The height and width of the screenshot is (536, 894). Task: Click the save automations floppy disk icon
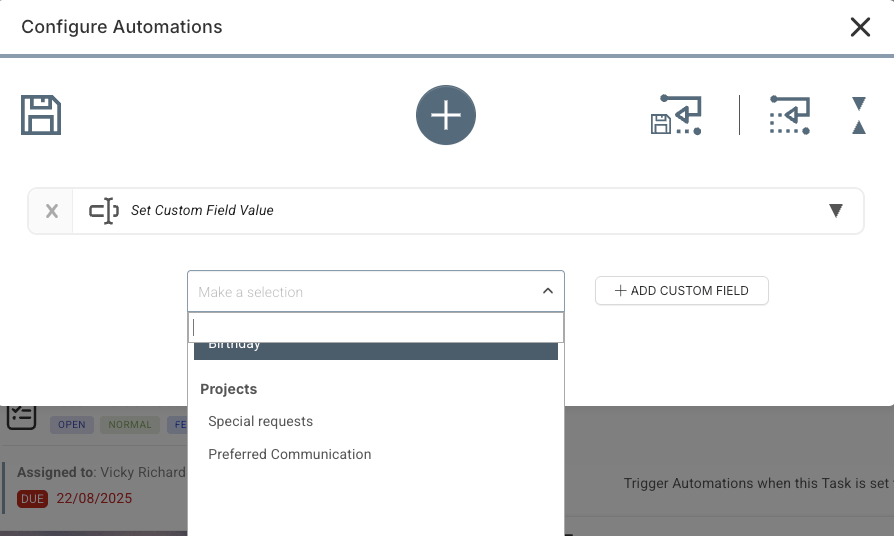tap(41, 115)
